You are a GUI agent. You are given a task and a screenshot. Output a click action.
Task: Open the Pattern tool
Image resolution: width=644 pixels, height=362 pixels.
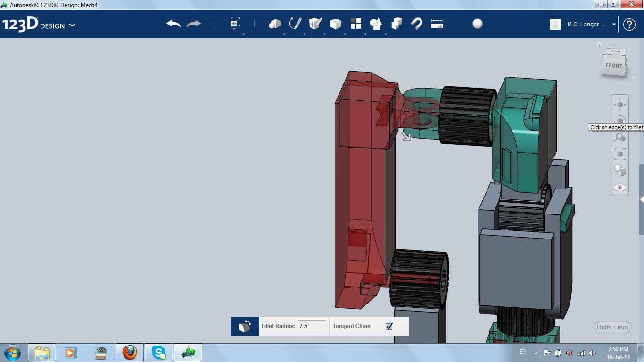[356, 24]
